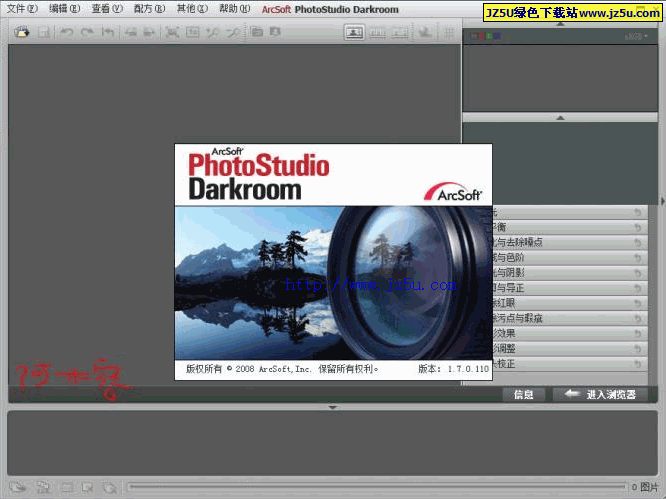Image resolution: width=666 pixels, height=499 pixels.
Task: Reset the 效果 panel with its arrow
Action: (x=638, y=334)
